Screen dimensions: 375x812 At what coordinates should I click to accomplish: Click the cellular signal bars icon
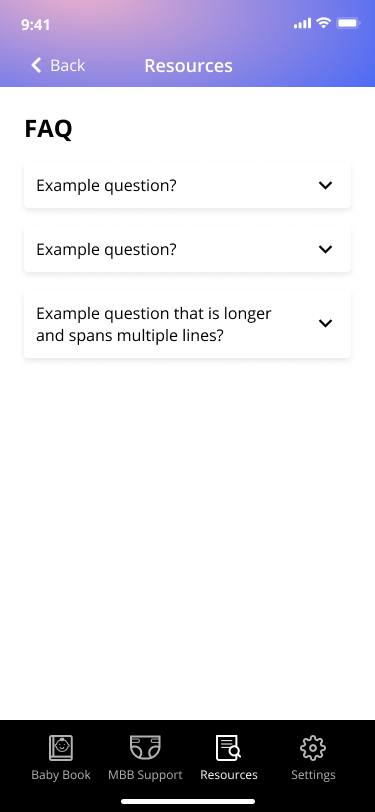click(302, 23)
